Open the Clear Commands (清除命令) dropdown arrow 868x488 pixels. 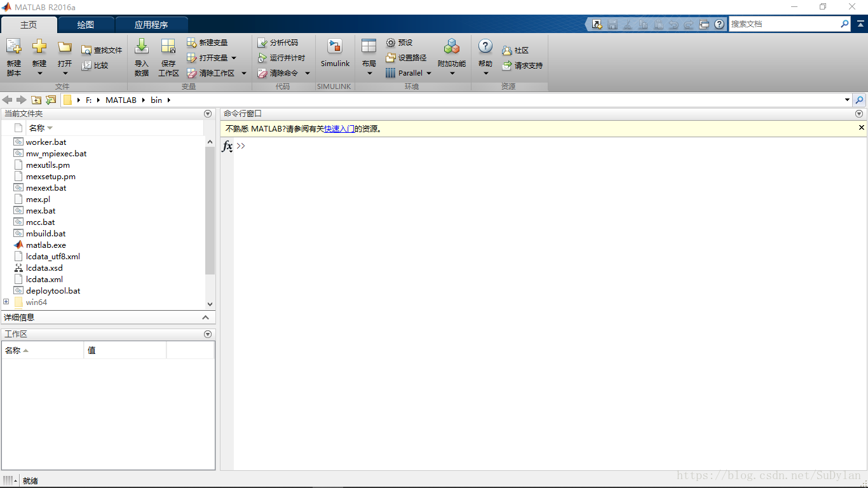[307, 73]
